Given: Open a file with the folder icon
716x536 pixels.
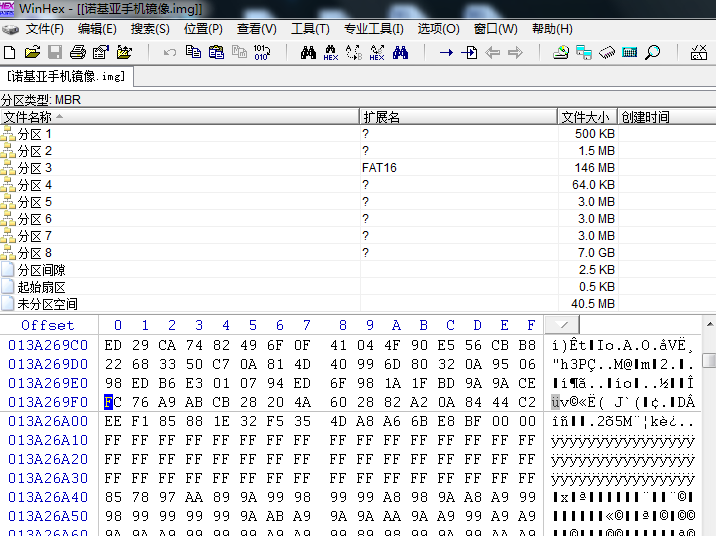Looking at the screenshot, I should (x=32, y=53).
